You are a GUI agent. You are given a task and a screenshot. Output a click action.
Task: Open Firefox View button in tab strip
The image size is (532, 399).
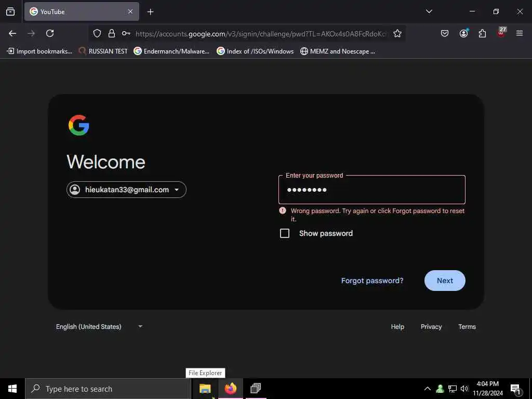click(10, 11)
